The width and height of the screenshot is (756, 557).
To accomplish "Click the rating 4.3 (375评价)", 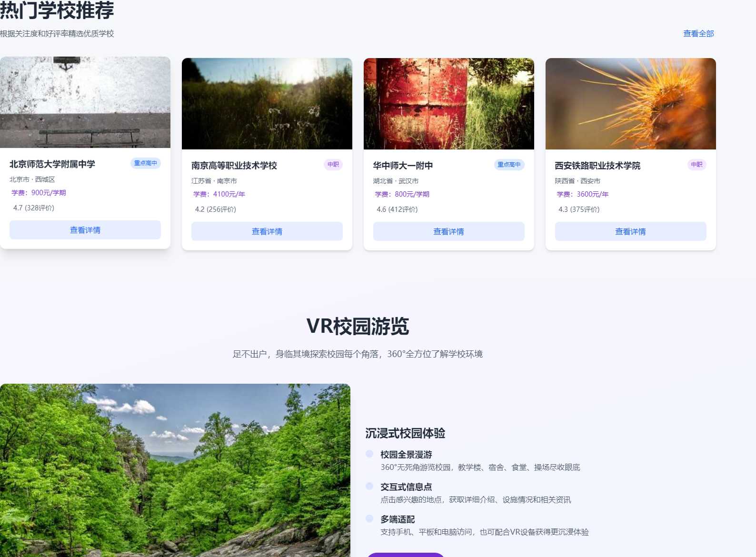I will 579,209.
